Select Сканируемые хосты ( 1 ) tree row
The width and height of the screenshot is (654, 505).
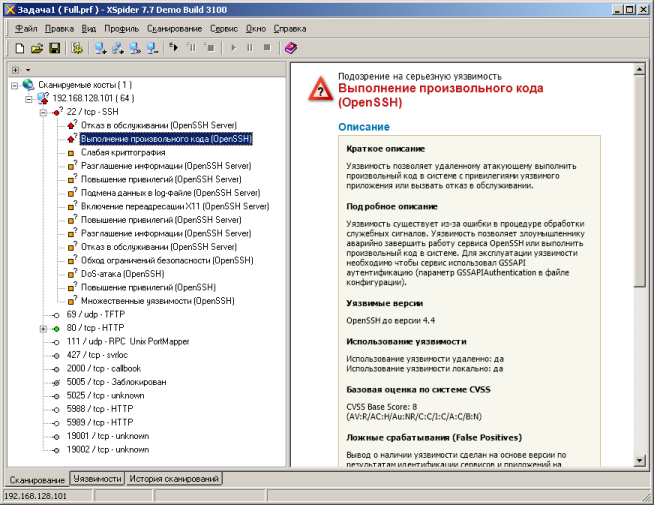coord(85,85)
